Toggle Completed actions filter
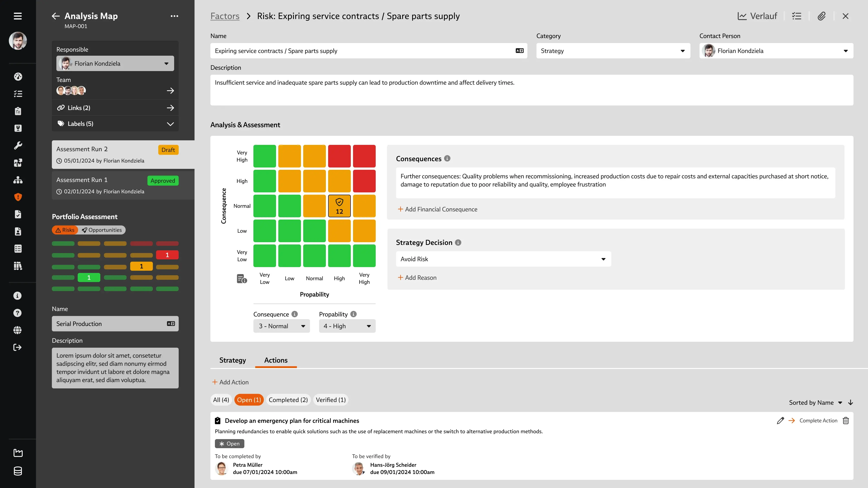This screenshot has height=488, width=868. (289, 399)
